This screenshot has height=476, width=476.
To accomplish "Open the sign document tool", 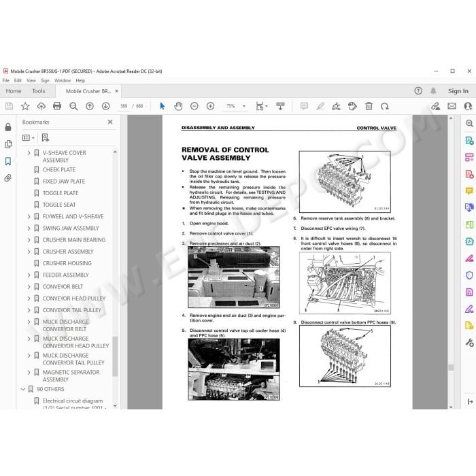I will point(337,106).
